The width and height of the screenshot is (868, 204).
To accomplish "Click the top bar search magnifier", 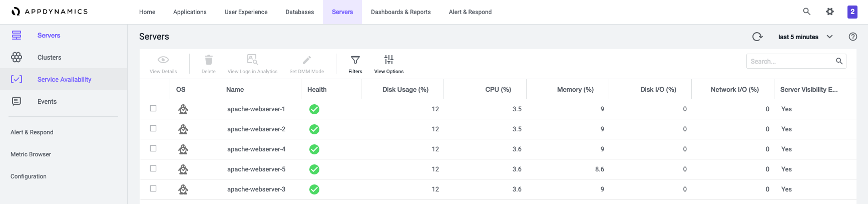I will (807, 12).
